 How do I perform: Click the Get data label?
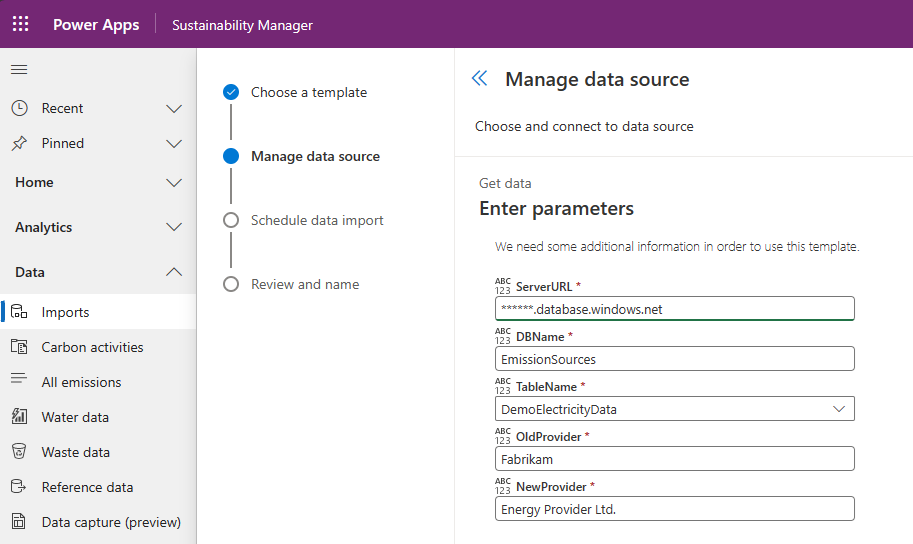(x=505, y=183)
